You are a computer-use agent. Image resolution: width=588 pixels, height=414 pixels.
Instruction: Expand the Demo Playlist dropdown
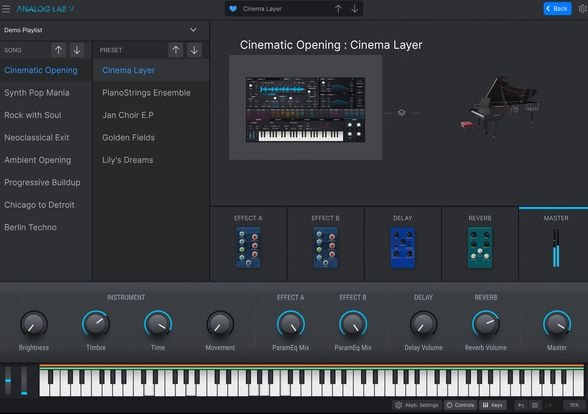193,30
